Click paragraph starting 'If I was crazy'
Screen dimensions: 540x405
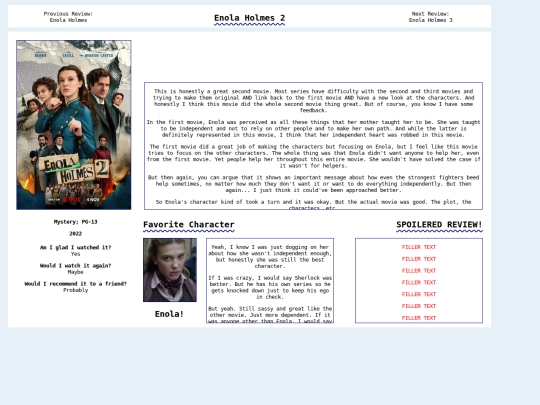pyautogui.click(x=270, y=287)
